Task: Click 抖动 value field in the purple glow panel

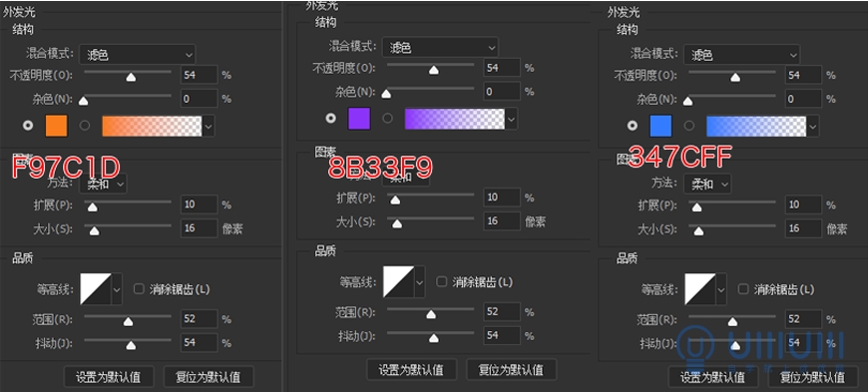Action: (502, 335)
